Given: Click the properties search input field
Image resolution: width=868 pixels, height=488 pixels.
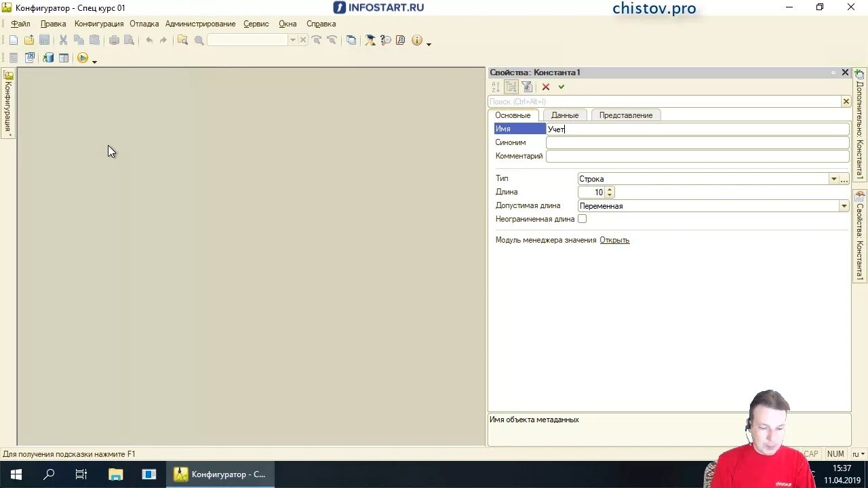Looking at the screenshot, I should [665, 102].
